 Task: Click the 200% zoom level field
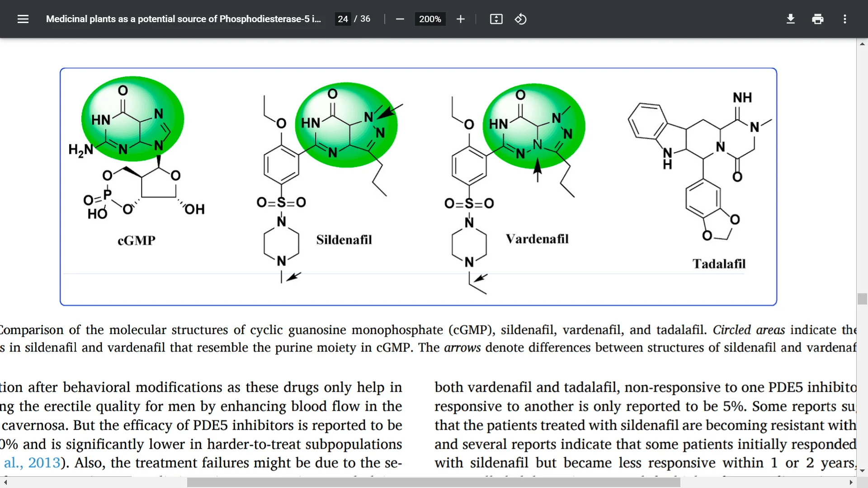tap(430, 19)
